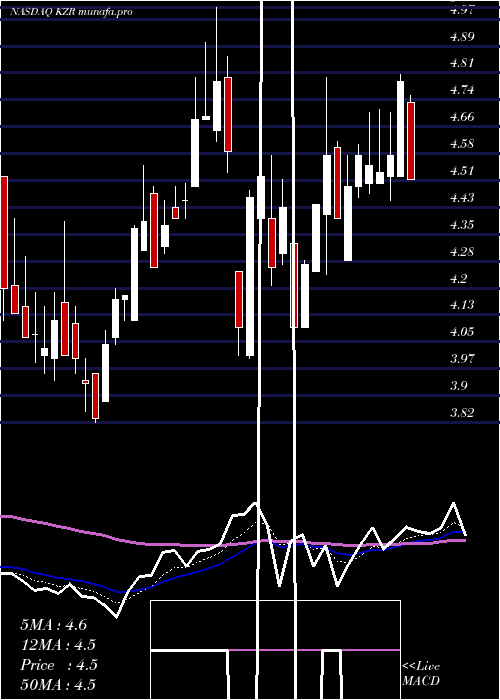500x700 pixels.
Task: Click the 4.89 price axis label
Action: (462, 37)
